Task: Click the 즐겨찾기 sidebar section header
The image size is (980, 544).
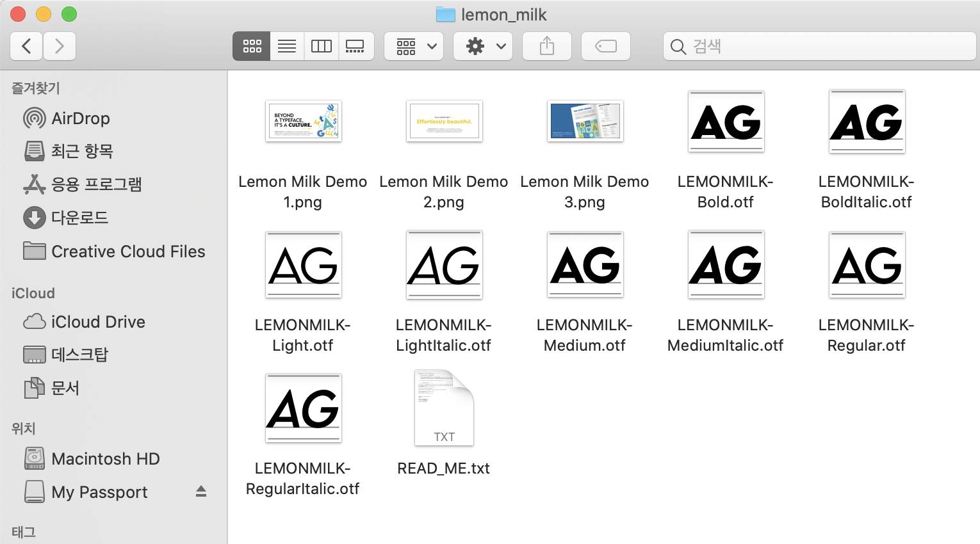Action: (36, 88)
